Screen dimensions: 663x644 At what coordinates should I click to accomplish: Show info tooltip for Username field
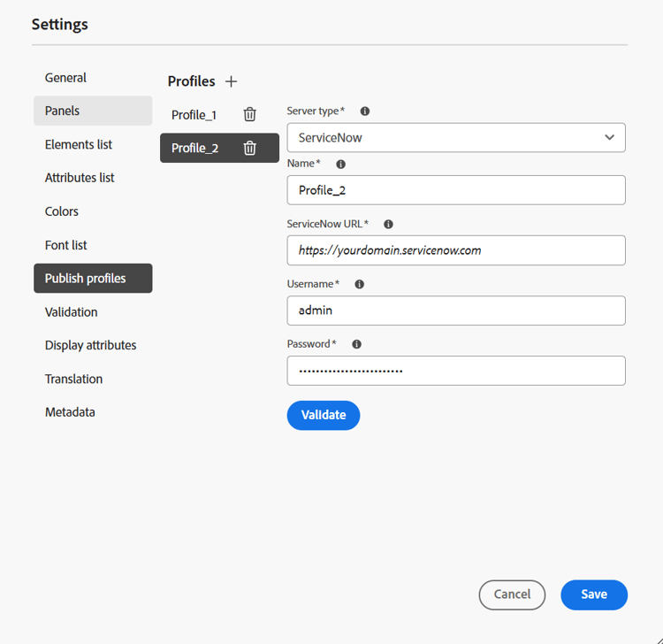[359, 284]
